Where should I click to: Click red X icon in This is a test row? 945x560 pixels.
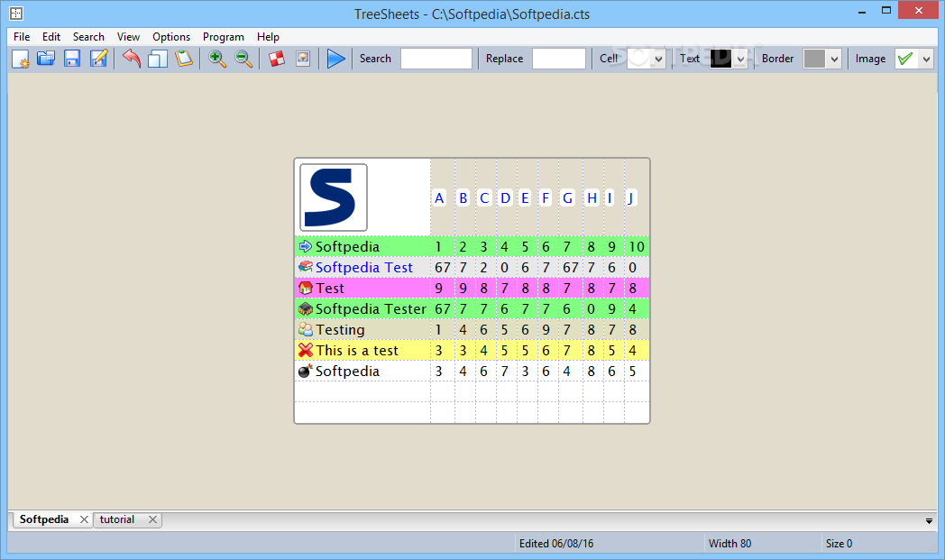(306, 350)
